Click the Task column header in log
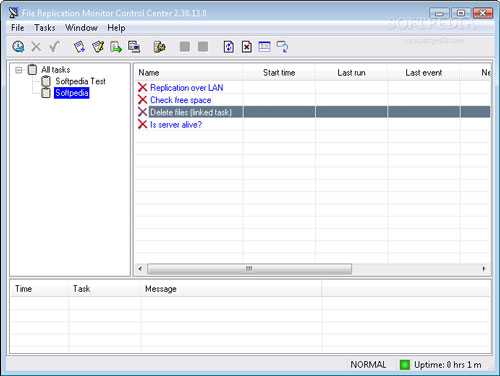 tap(105, 289)
